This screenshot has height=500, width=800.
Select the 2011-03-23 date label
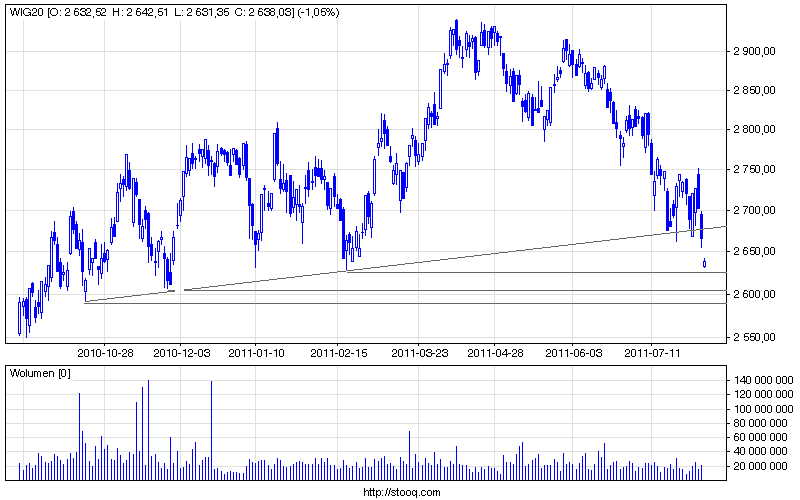(x=419, y=353)
